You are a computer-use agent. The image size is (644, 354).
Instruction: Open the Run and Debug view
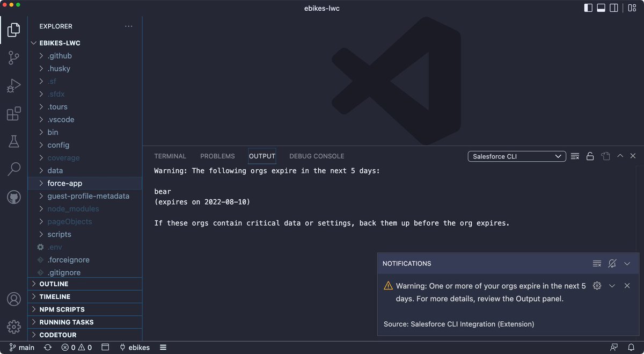tap(13, 85)
